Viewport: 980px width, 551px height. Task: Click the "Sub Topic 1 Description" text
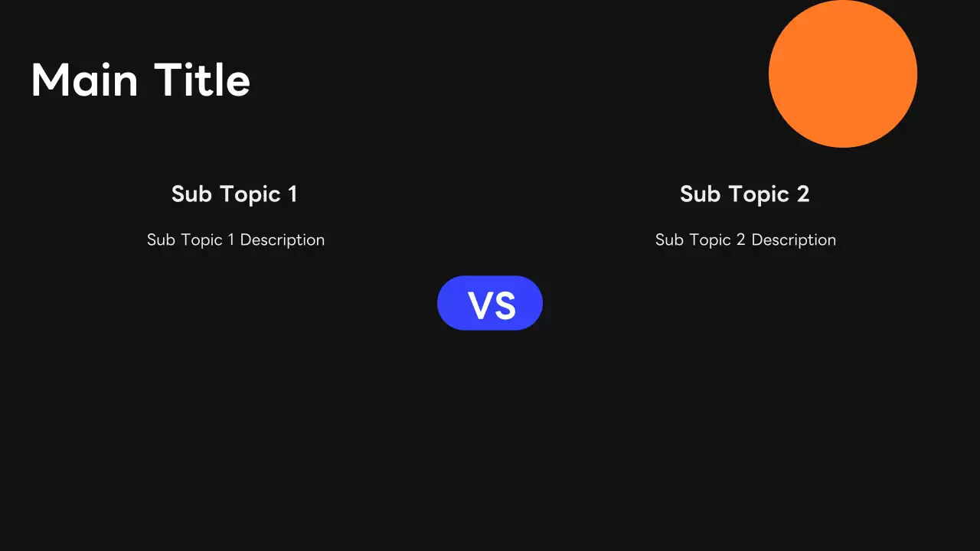pyautogui.click(x=236, y=240)
